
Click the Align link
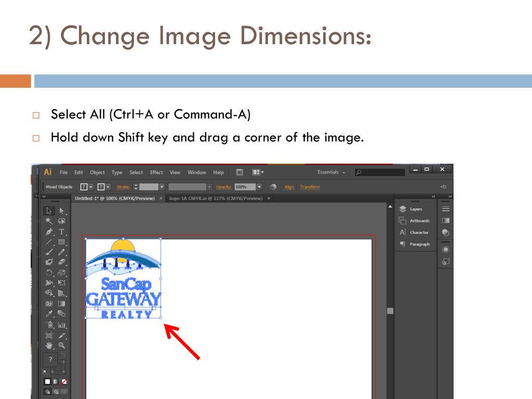click(x=289, y=187)
